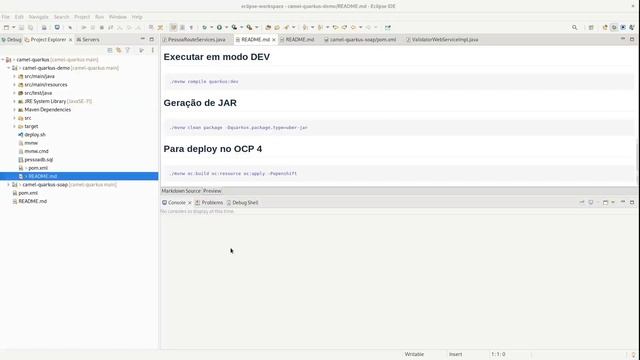The width and height of the screenshot is (640, 360).
Task: Open the Search menu
Action: (62, 17)
